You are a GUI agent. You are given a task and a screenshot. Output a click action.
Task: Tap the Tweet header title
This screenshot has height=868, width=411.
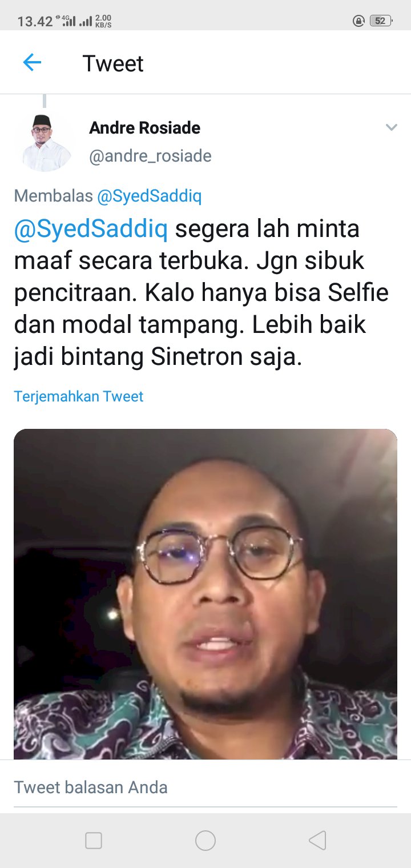pos(113,63)
